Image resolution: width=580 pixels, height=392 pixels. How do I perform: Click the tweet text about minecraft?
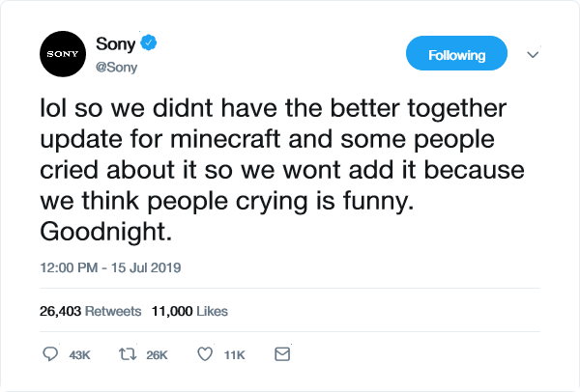tap(282, 170)
